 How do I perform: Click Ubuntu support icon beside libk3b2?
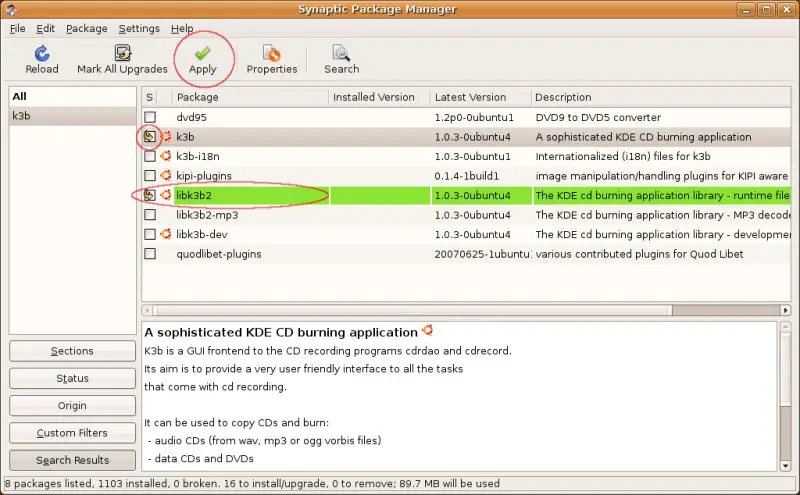tap(166, 195)
